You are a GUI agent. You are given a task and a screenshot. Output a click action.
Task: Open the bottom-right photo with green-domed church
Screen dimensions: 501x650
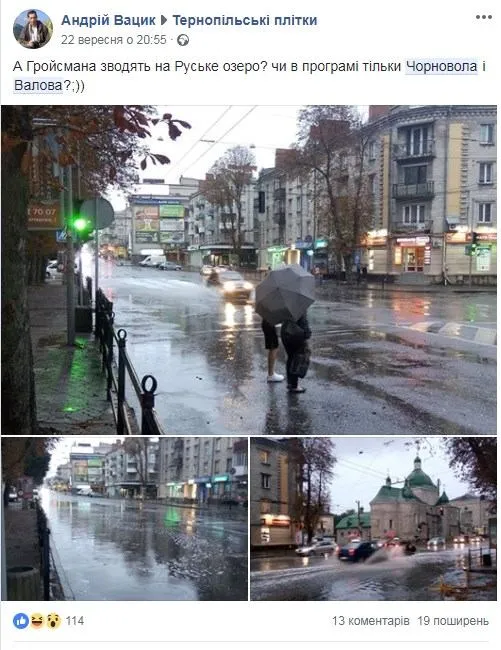[x=373, y=519]
